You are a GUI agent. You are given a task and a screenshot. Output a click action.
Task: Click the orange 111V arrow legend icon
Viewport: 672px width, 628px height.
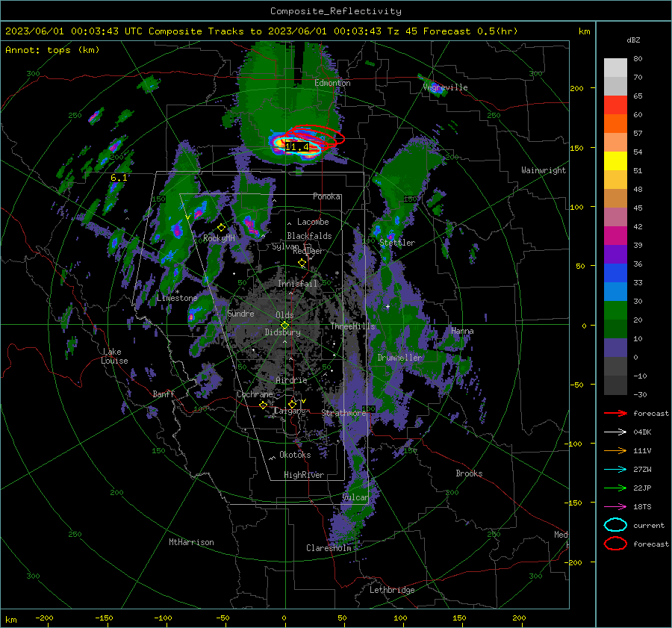pos(615,450)
